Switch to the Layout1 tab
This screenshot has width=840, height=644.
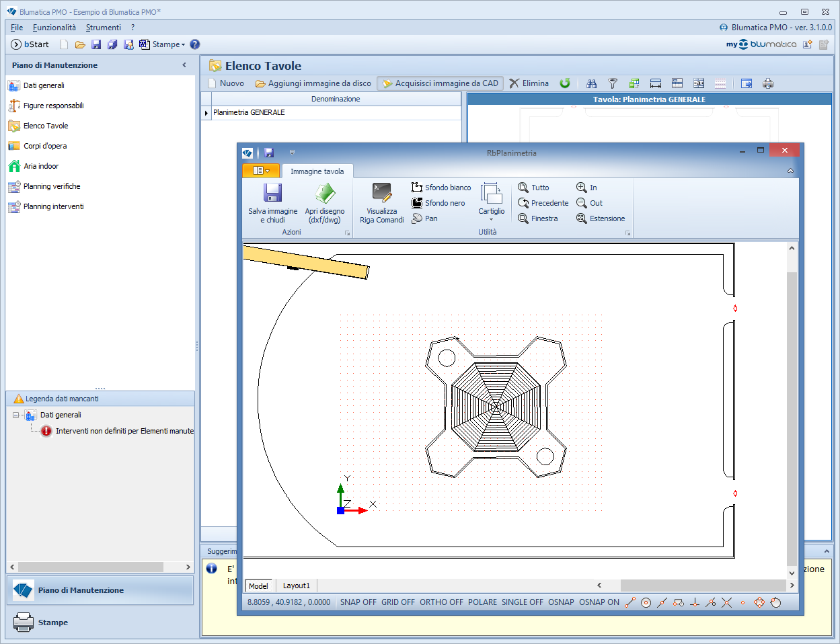tap(297, 586)
